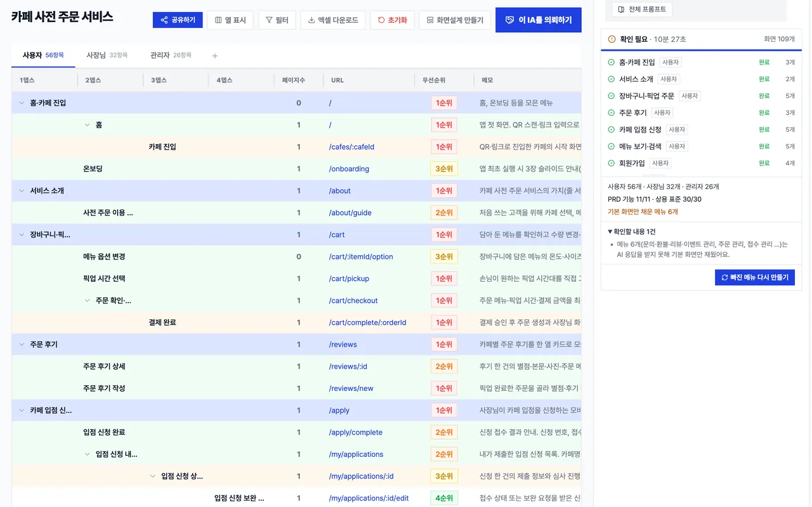Image resolution: width=812 pixels, height=507 pixels.
Task: Click the 4순위 priority badge
Action: click(444, 498)
